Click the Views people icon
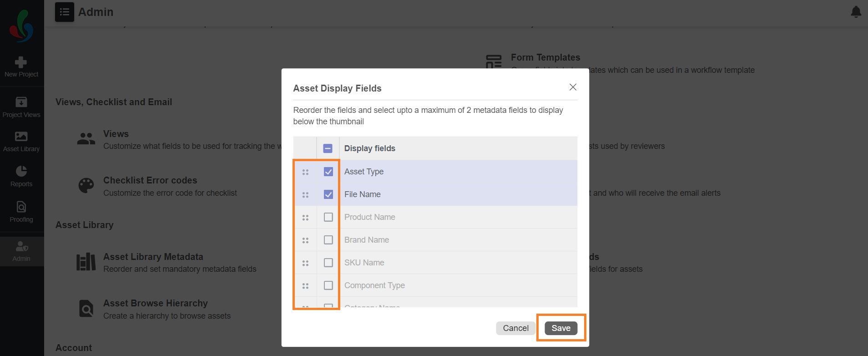 click(86, 138)
